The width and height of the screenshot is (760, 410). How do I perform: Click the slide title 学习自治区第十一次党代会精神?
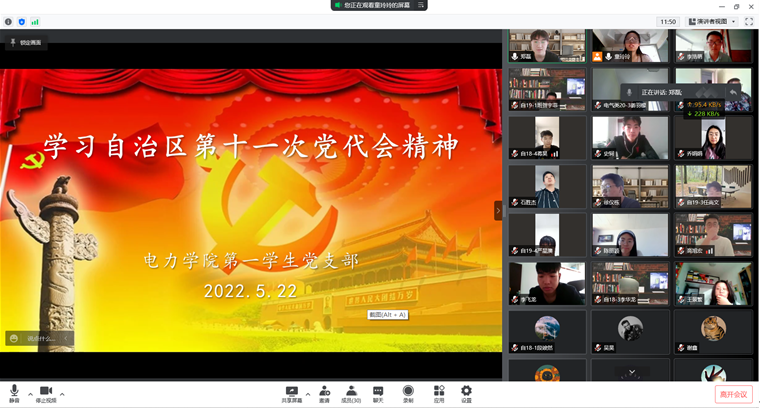tap(251, 146)
